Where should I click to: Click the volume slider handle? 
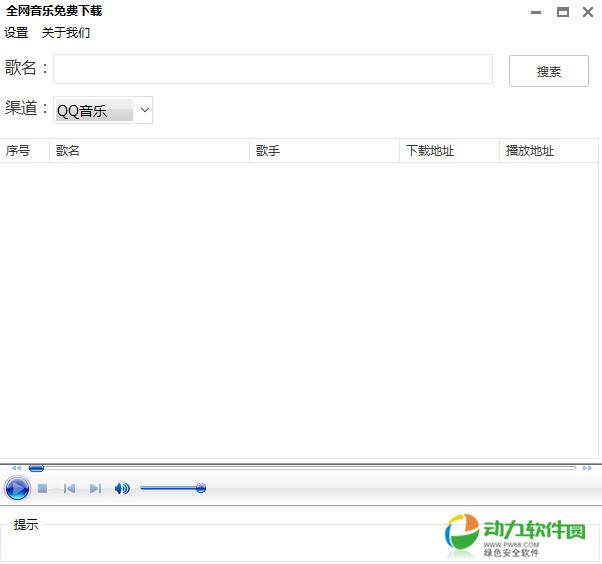click(201, 488)
